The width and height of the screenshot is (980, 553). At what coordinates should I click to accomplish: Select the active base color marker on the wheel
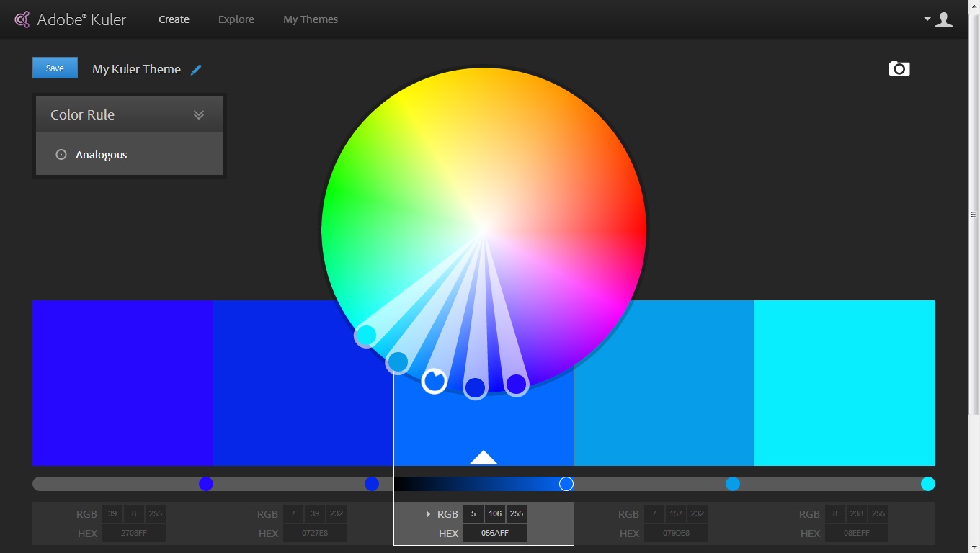click(x=434, y=382)
